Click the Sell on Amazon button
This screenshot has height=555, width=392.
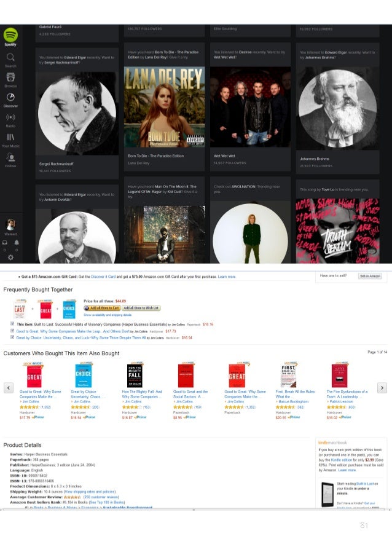(370, 276)
